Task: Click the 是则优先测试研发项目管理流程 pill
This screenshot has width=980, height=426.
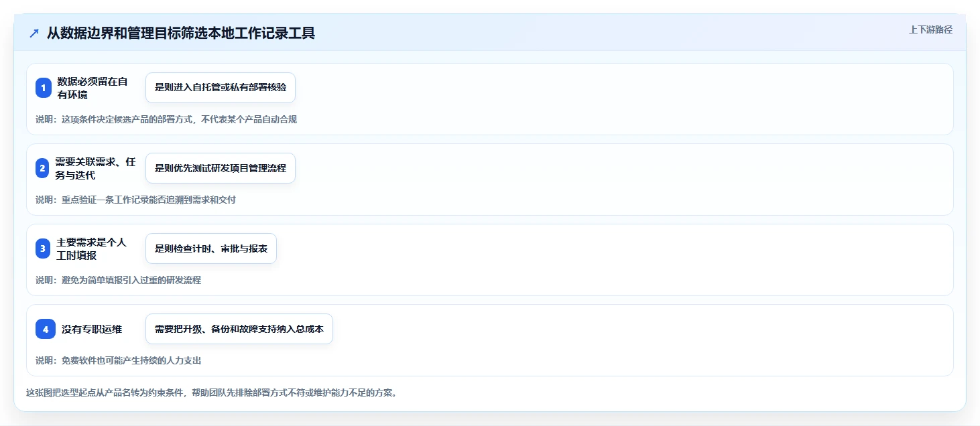Action: tap(221, 168)
